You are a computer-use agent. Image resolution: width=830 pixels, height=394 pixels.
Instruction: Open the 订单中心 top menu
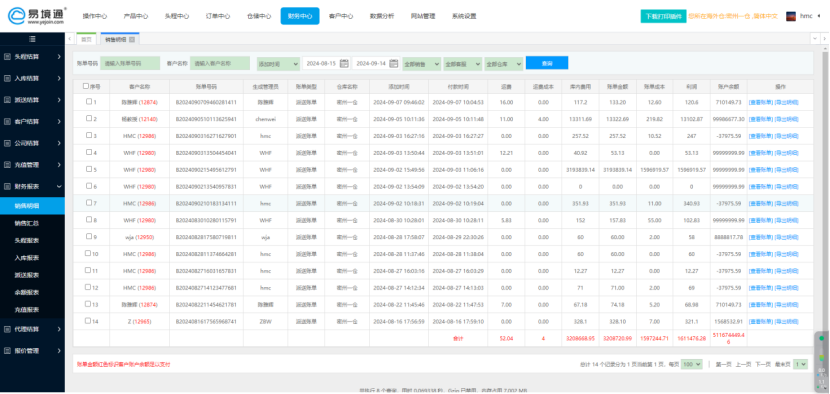coord(218,16)
